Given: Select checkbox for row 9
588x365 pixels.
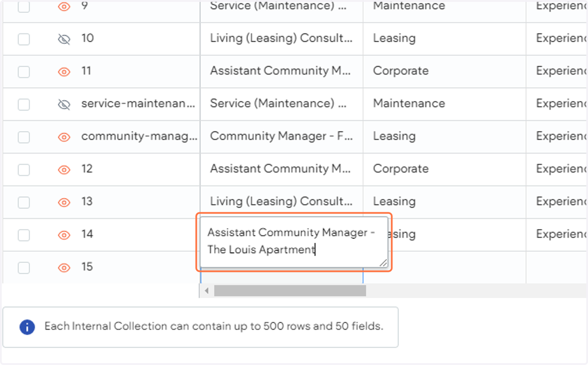Looking at the screenshot, I should pos(24,6).
